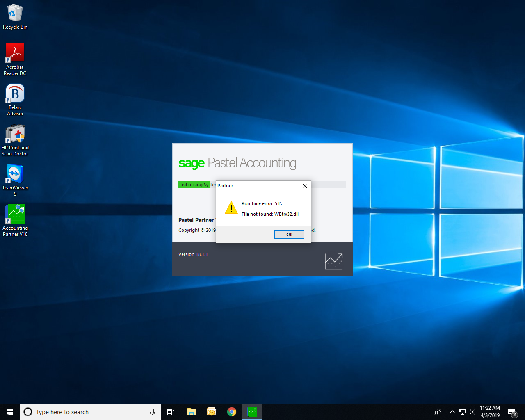Open the Action Center notifications
525x420 pixels.
[512, 412]
